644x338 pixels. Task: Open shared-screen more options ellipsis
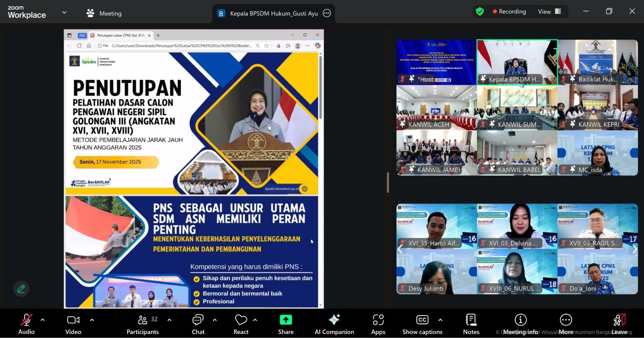click(327, 13)
